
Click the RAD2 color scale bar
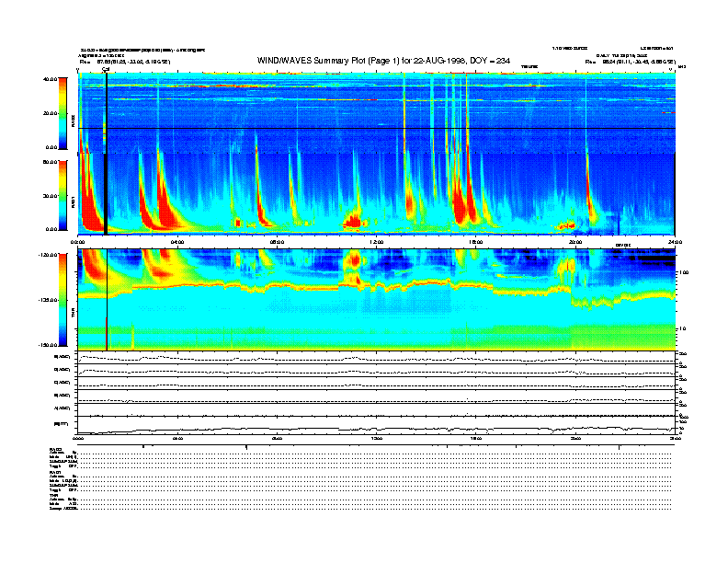pyautogui.click(x=63, y=113)
